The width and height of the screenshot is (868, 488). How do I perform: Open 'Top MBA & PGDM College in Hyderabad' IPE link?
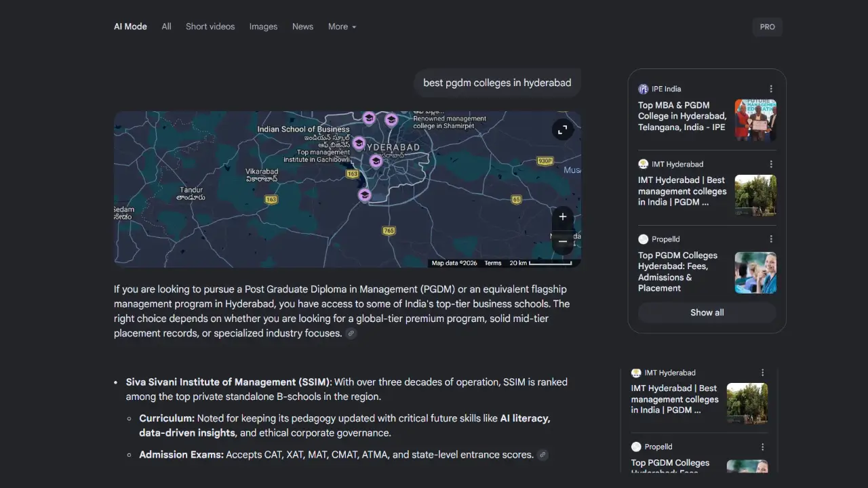pos(682,116)
